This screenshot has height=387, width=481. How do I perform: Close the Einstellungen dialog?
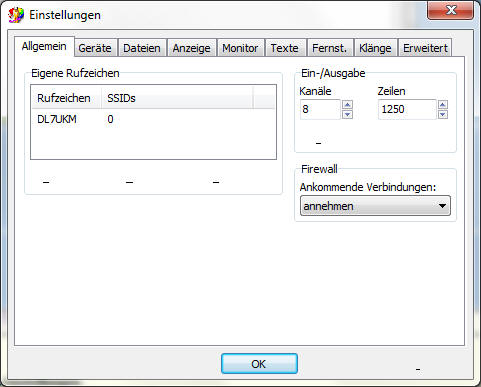451,10
